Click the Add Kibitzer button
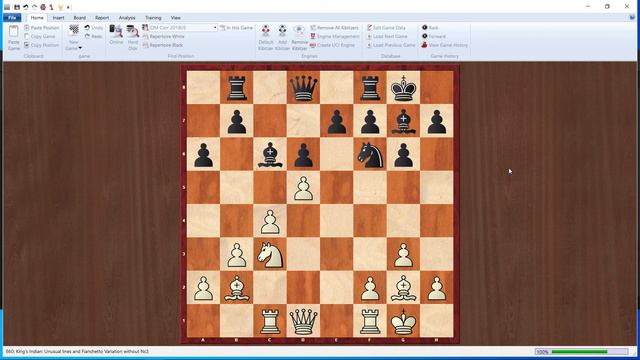The image size is (640, 360). 282,38
